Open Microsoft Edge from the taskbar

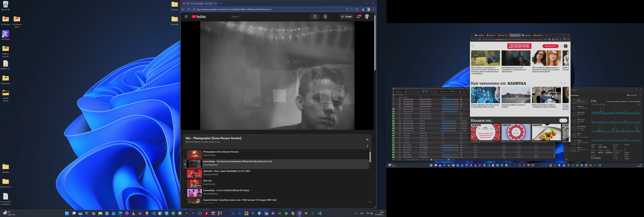(120, 213)
